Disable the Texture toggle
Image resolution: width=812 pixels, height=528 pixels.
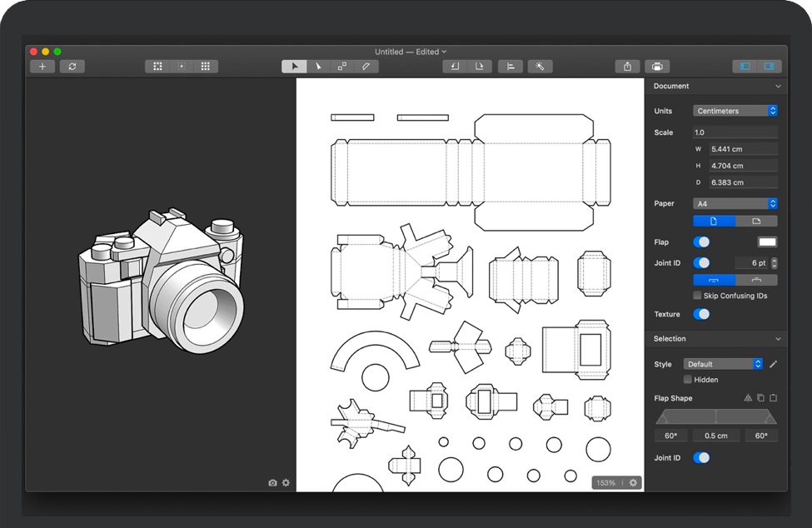pos(702,314)
